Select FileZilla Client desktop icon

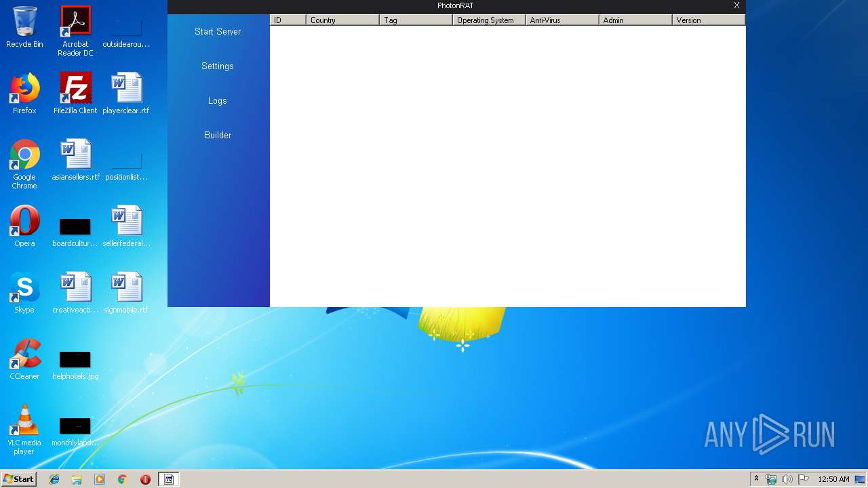tap(75, 94)
